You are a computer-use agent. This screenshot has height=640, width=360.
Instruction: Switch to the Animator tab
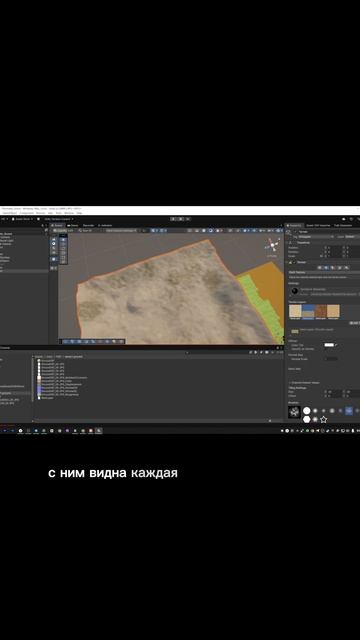pos(105,225)
